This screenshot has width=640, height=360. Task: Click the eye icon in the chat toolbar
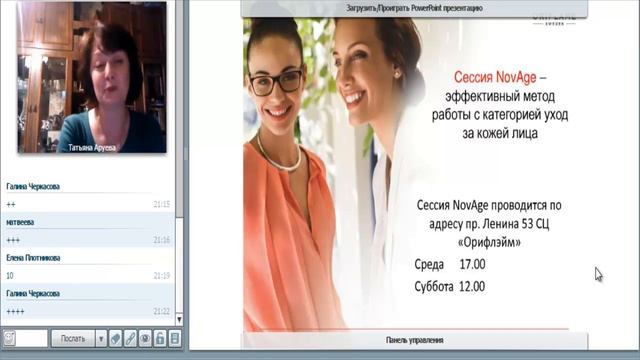point(145,339)
